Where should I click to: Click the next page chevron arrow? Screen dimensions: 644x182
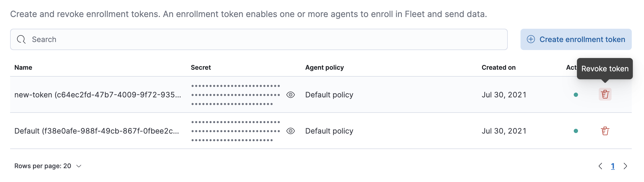point(625,166)
